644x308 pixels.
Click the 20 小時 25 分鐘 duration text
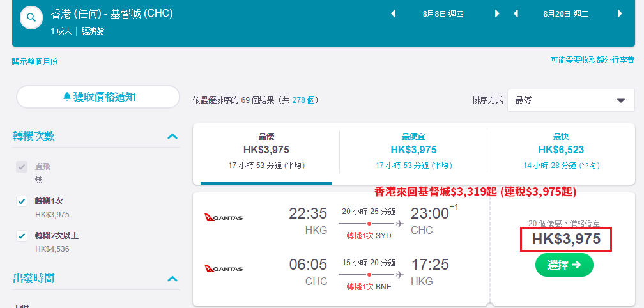(369, 212)
